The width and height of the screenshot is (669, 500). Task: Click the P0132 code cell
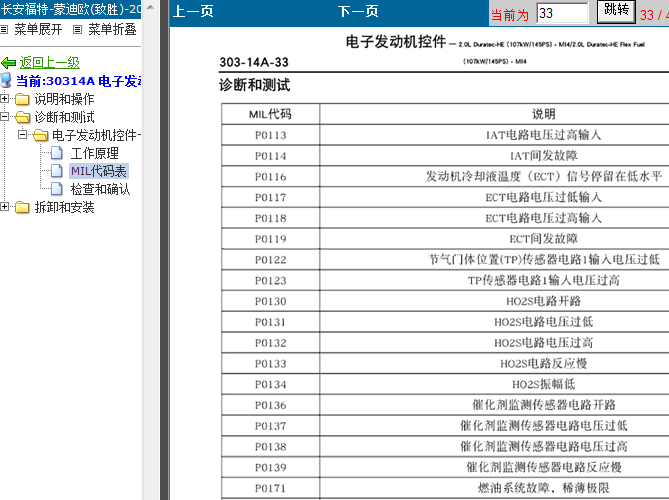tap(270, 343)
